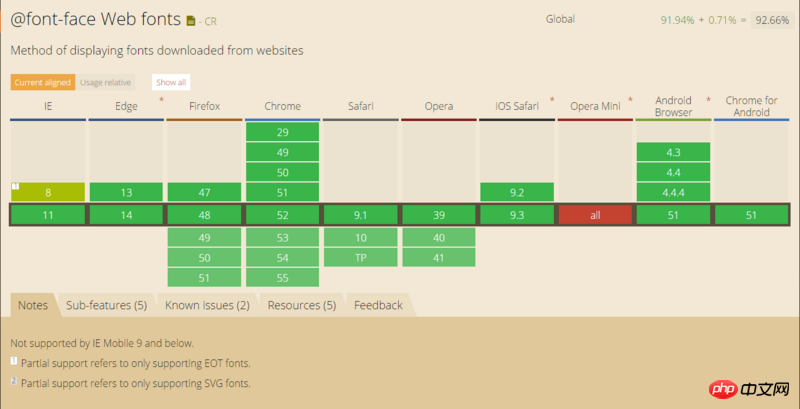800x409 pixels.
Task: Pick the Opera 39 cell
Action: pyautogui.click(x=439, y=215)
